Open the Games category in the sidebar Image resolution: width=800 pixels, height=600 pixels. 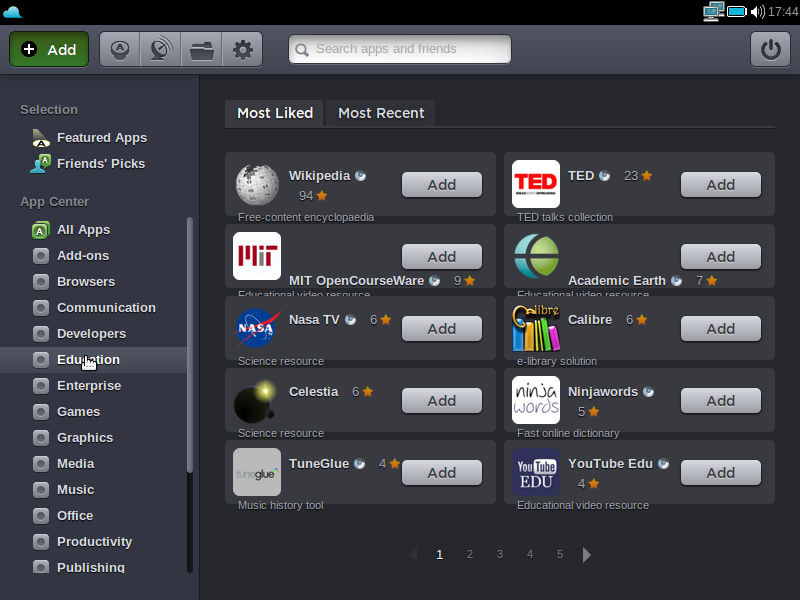[78, 411]
